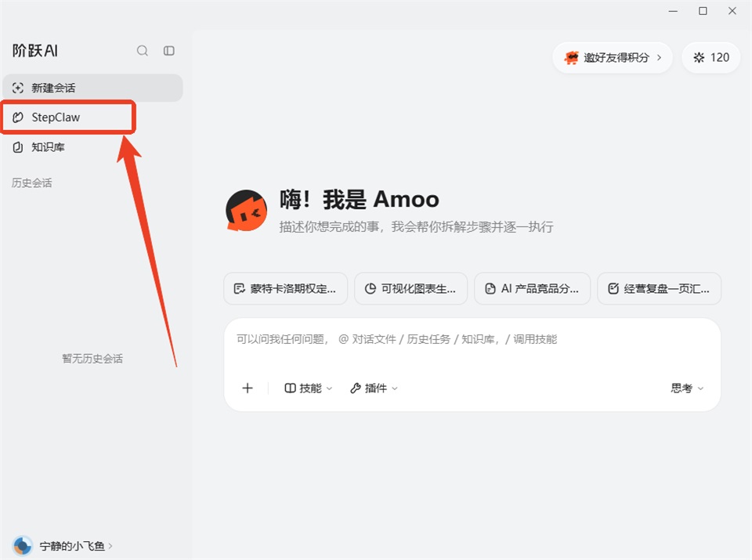Collapse sidebar with the panel toggle icon

click(x=169, y=51)
